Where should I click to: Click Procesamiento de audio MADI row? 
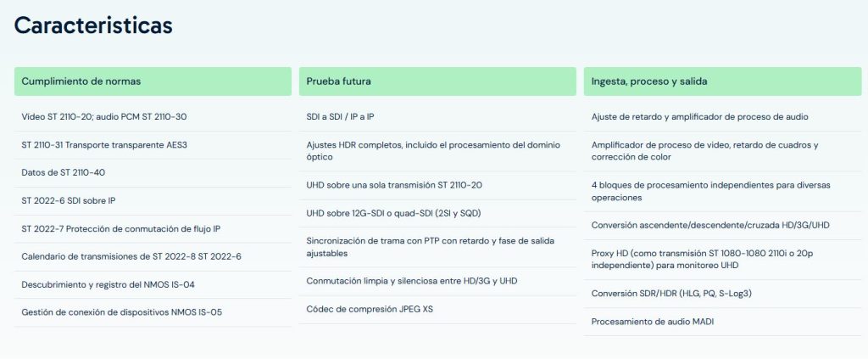(722, 322)
